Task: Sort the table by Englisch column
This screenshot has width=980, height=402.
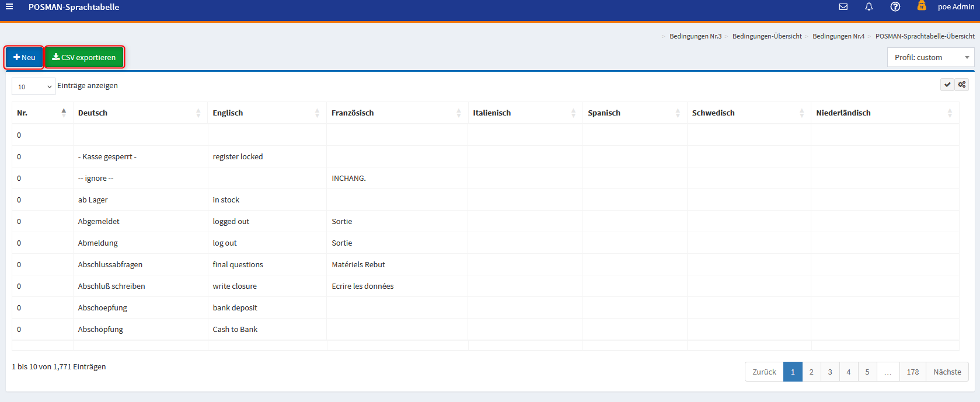Action: tap(267, 113)
